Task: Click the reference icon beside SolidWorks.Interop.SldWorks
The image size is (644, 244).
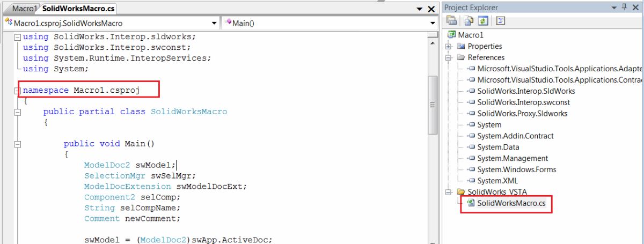Action: (x=471, y=91)
